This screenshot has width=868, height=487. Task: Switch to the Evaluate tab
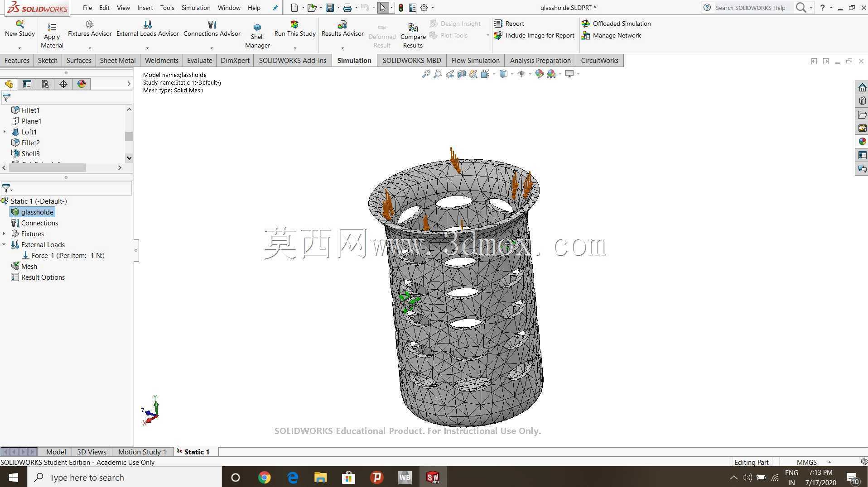[x=199, y=61]
